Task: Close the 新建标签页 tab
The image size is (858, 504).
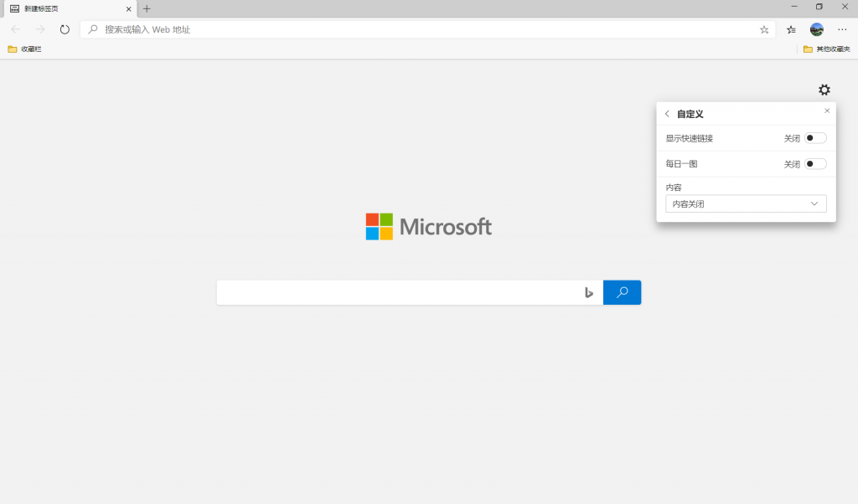Action: (x=128, y=8)
